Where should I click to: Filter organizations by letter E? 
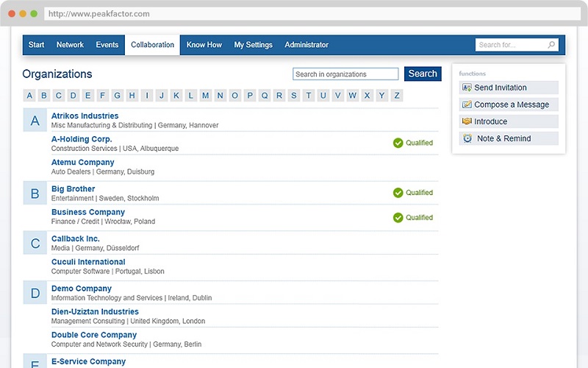87,96
